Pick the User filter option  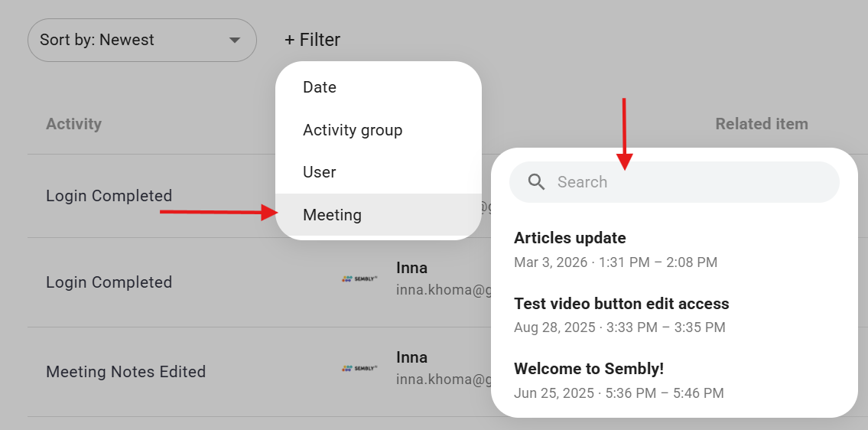tap(320, 172)
